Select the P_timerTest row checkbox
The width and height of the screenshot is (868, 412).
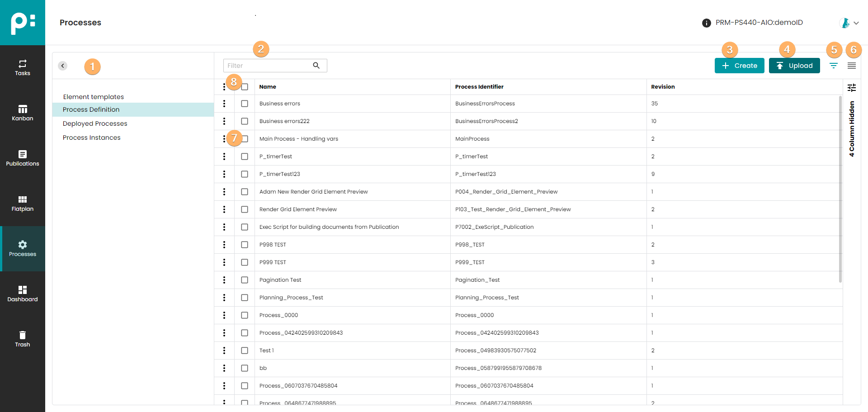tap(245, 156)
